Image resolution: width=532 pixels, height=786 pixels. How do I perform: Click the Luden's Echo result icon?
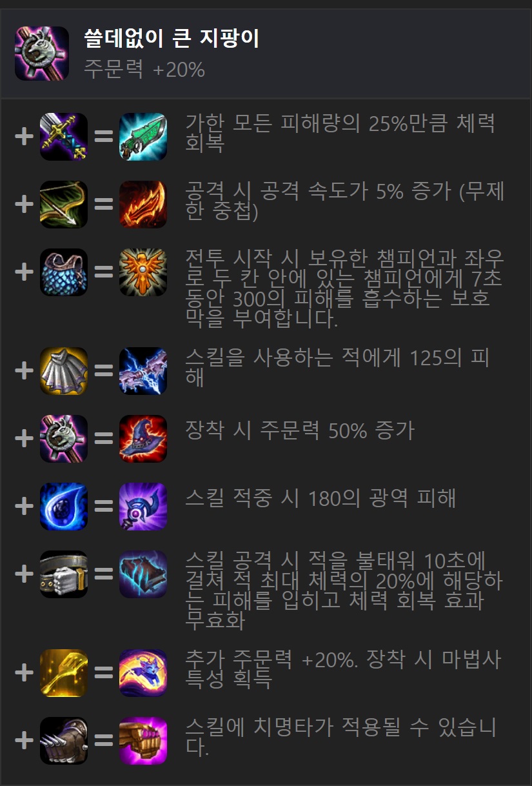(x=143, y=507)
